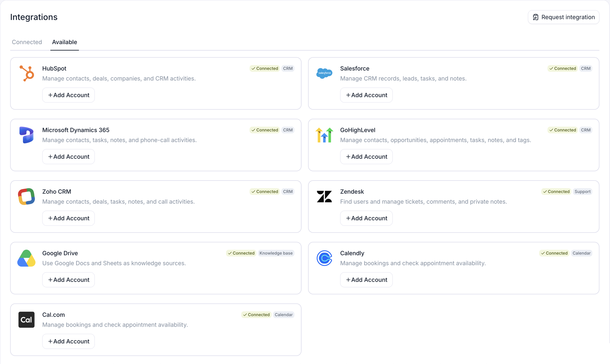Click the Zoho CRM Connected badge
Viewport: 610px width, 364px height.
tap(264, 192)
